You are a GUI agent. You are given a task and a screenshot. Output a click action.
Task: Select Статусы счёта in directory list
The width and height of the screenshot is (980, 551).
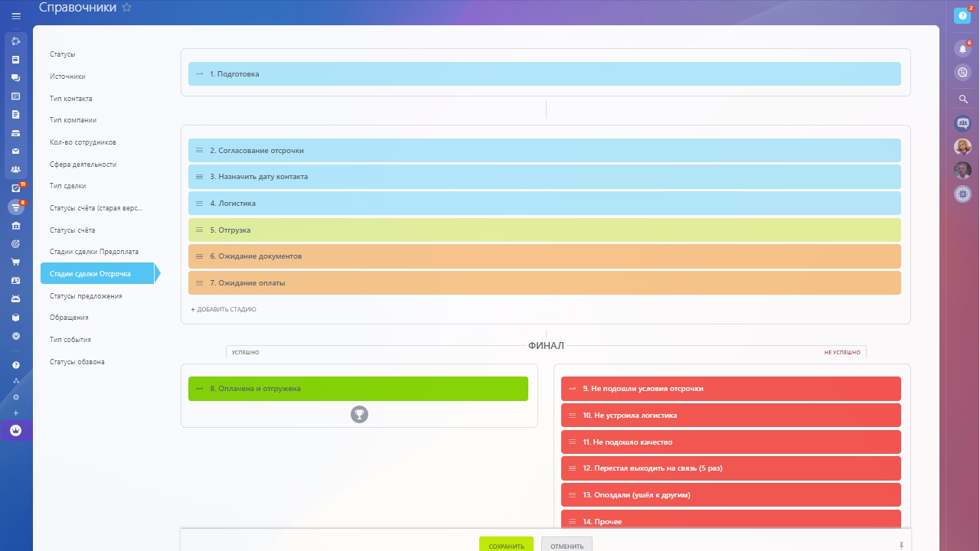click(72, 230)
